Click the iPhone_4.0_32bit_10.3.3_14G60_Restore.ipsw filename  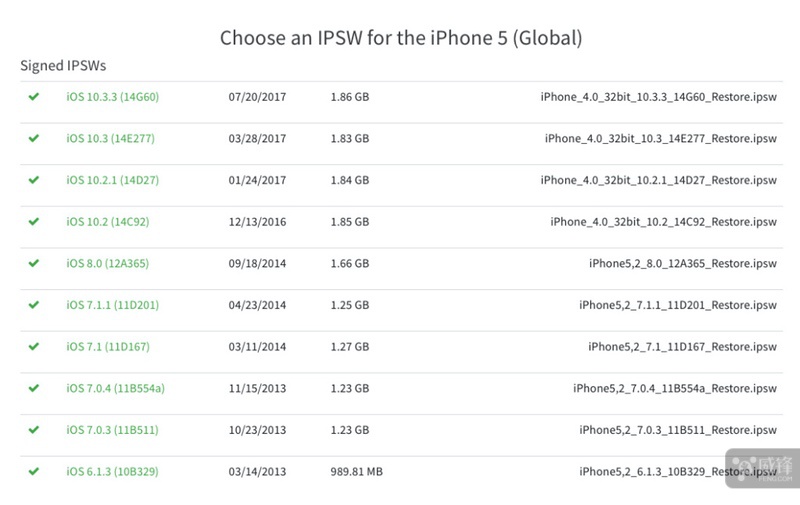[658, 97]
